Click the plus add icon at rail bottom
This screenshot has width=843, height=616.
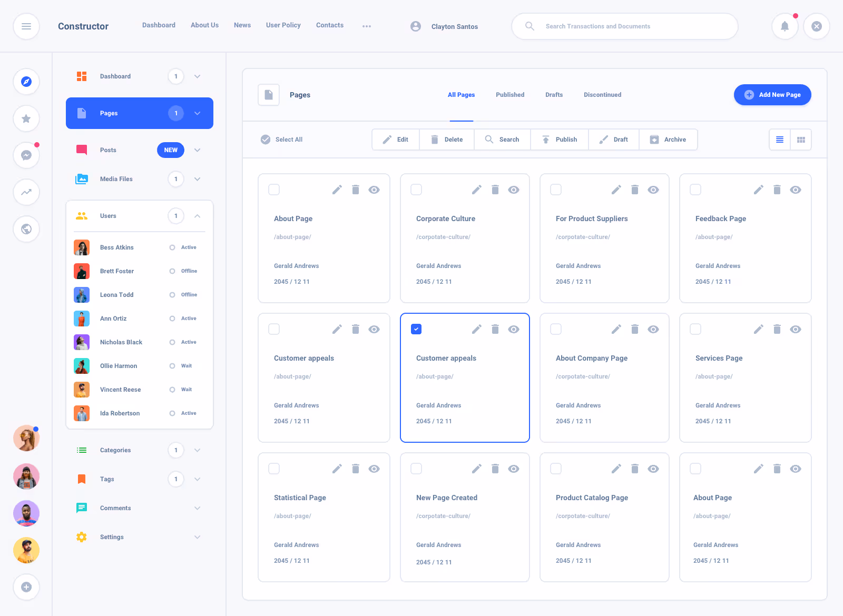click(26, 587)
